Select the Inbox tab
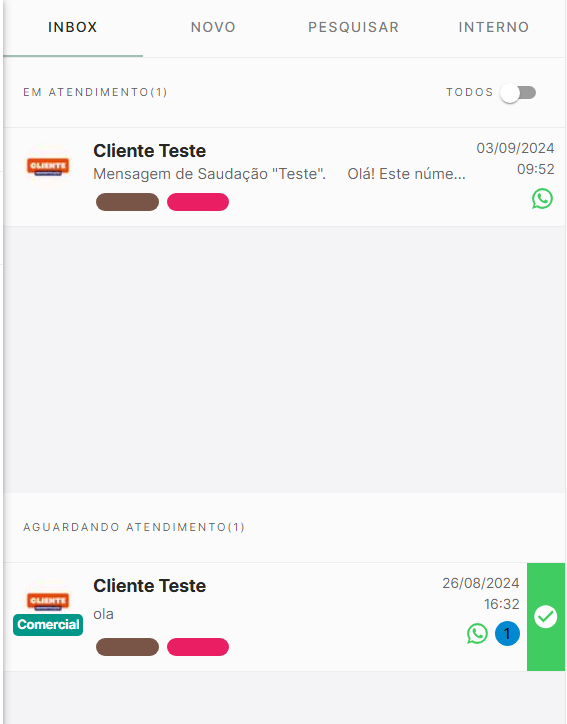The width and height of the screenshot is (567, 724). click(x=73, y=27)
